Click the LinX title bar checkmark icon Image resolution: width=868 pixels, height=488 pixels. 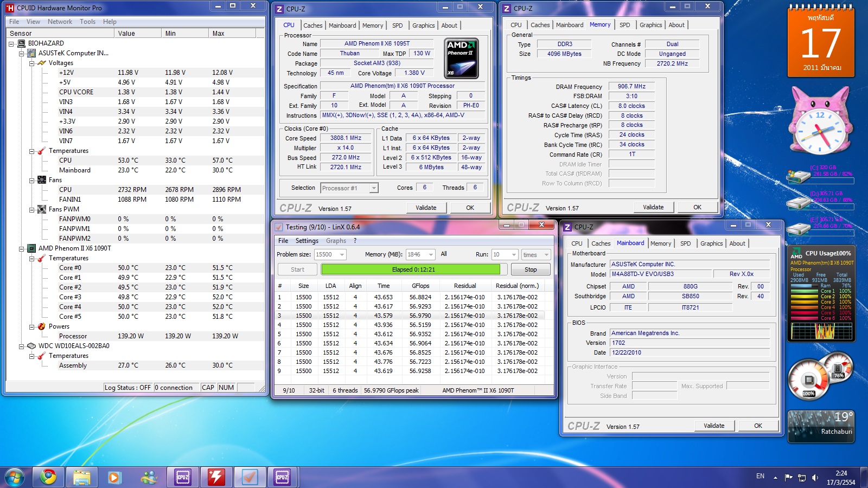[279, 227]
